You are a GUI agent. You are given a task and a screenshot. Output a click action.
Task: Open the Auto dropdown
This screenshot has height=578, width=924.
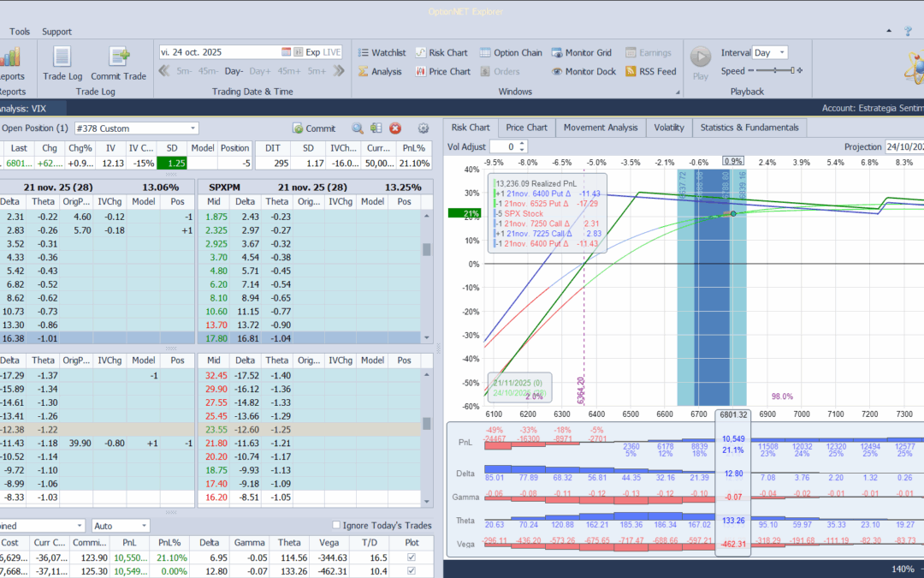click(145, 526)
